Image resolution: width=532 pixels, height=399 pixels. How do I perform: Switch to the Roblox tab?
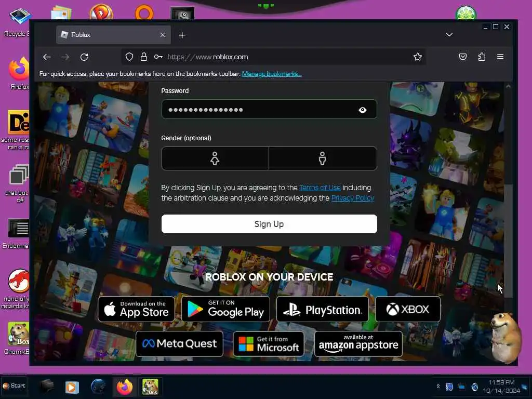tap(113, 35)
